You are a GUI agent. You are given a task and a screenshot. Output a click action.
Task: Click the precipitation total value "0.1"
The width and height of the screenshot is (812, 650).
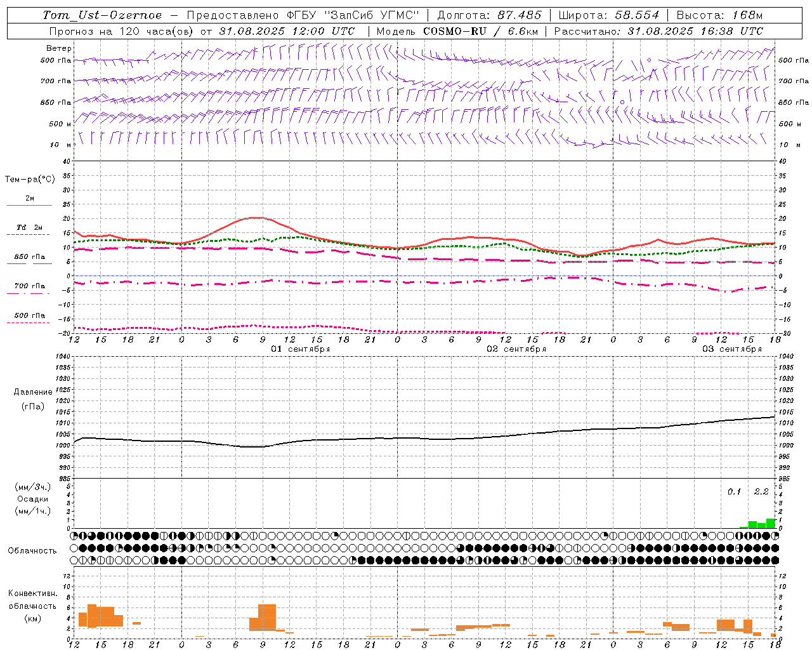coord(734,492)
